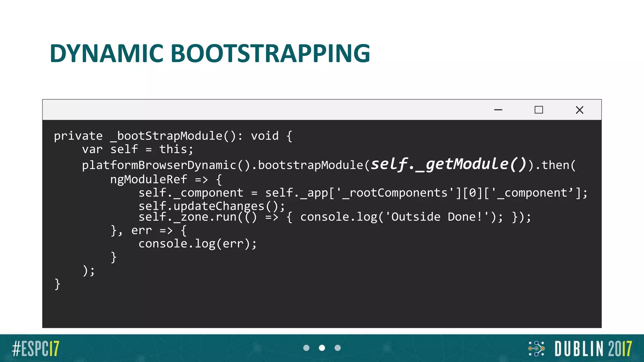Select the middle slide indicator dot

(x=322, y=348)
